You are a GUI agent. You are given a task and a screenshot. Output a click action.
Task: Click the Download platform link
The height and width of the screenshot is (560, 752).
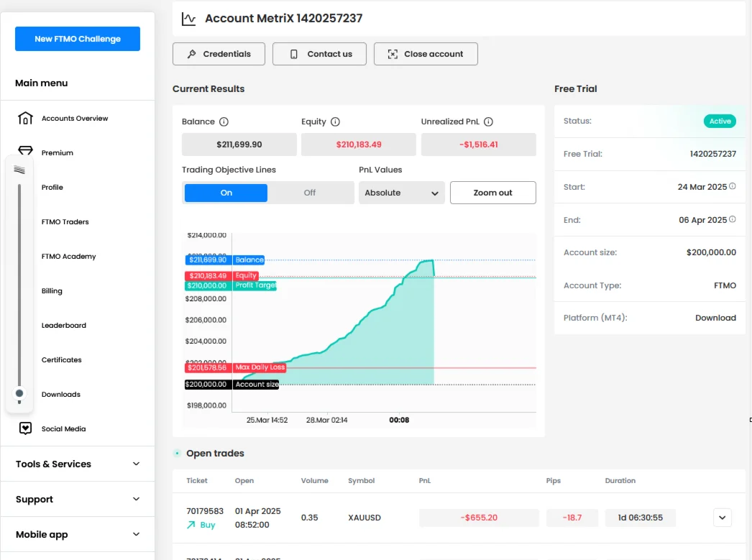coord(715,318)
